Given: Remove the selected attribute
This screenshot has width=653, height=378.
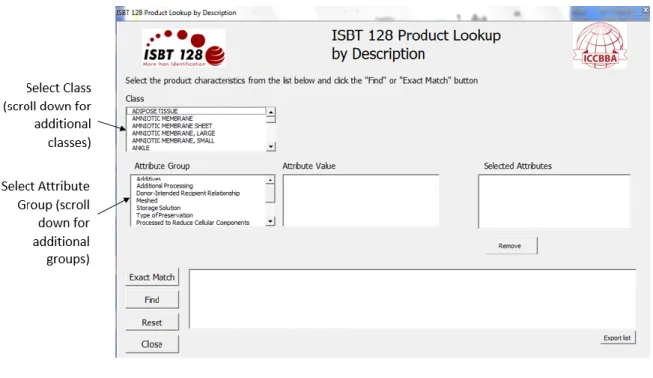Looking at the screenshot, I should (511, 246).
